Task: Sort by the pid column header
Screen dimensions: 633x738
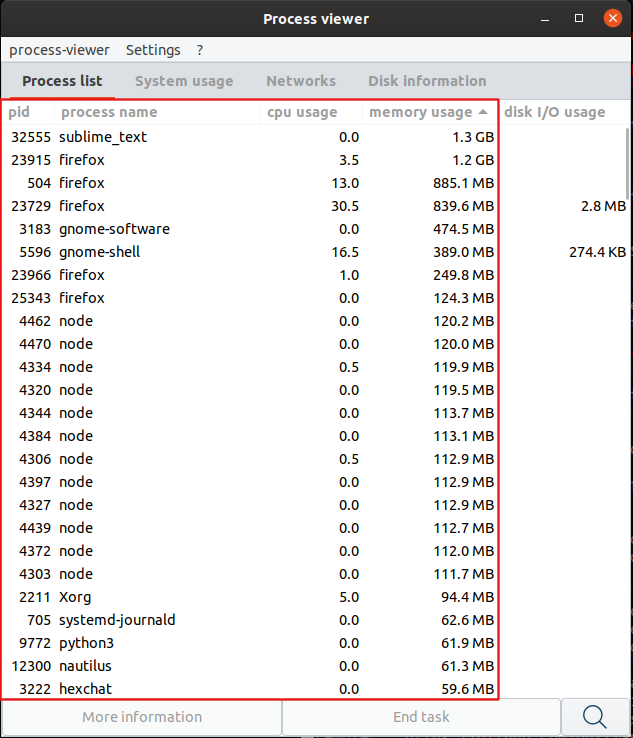Action: (x=28, y=112)
